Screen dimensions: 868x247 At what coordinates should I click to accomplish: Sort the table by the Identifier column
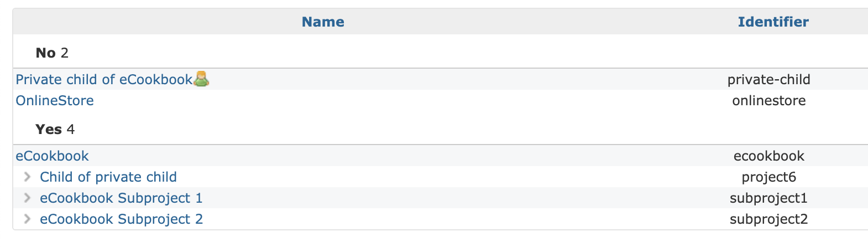[x=773, y=22]
